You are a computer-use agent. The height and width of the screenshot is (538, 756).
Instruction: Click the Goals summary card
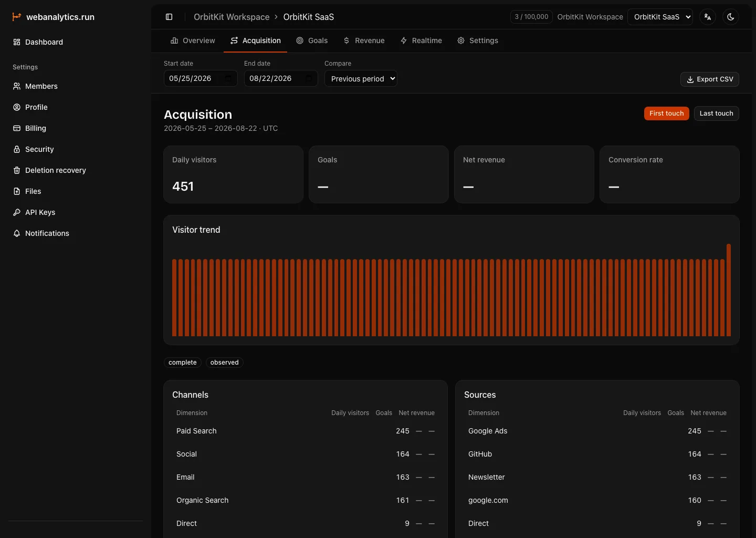coord(379,174)
